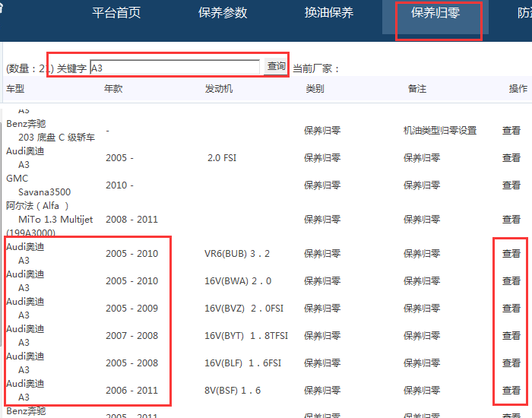Open 查看 for Audi A3 16V(BWA) 2.0
This screenshot has height=418, width=532.
[x=511, y=281]
